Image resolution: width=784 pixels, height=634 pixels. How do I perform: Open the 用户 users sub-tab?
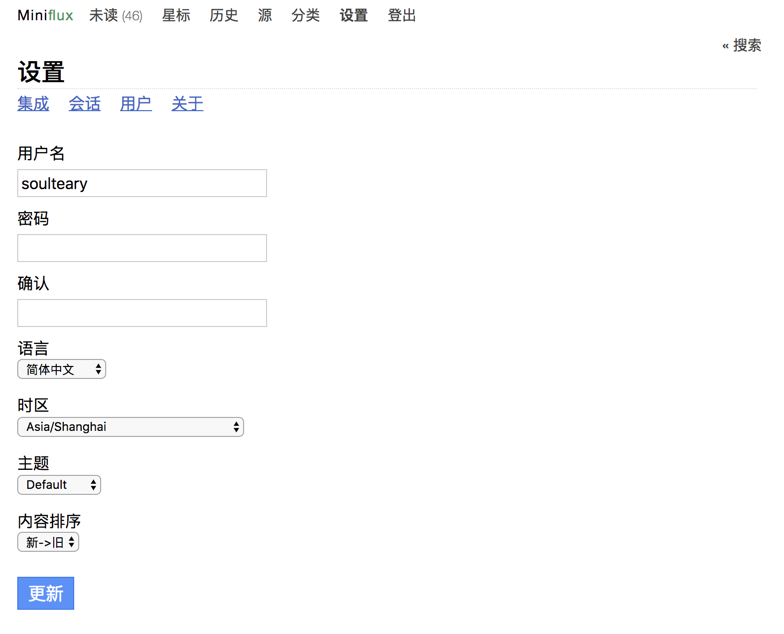(136, 104)
